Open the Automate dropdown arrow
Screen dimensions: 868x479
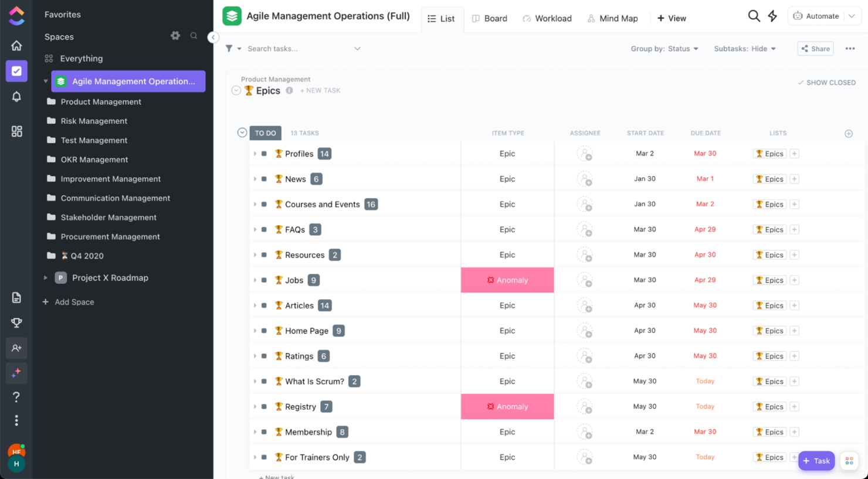click(x=852, y=16)
